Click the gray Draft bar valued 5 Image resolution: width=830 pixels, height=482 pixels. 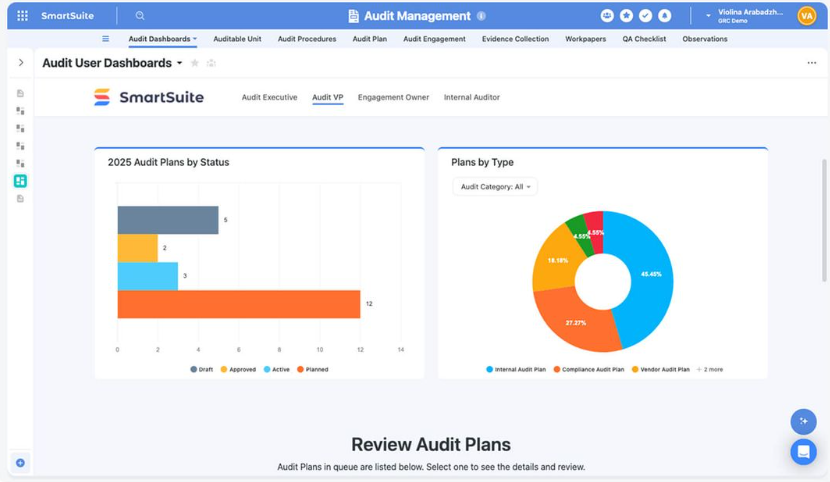tap(168, 220)
